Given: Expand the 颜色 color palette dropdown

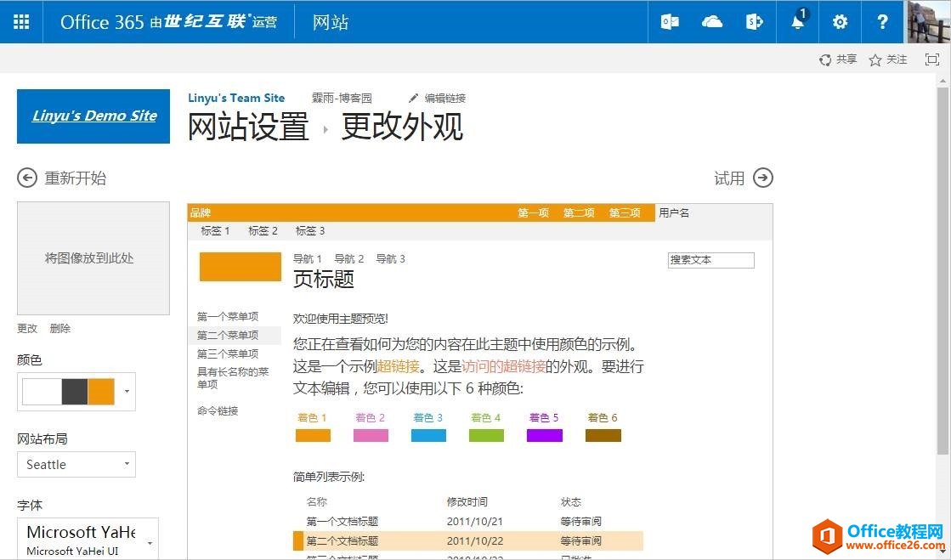Looking at the screenshot, I should (x=127, y=392).
